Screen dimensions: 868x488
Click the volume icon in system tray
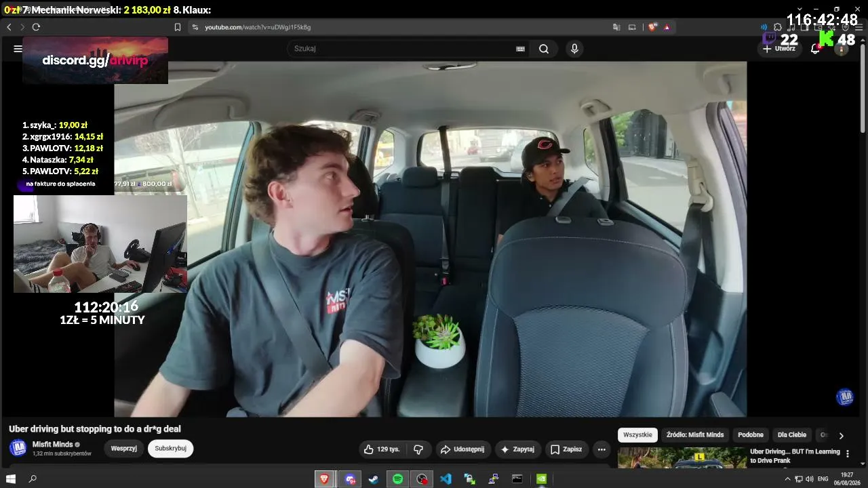point(809,479)
